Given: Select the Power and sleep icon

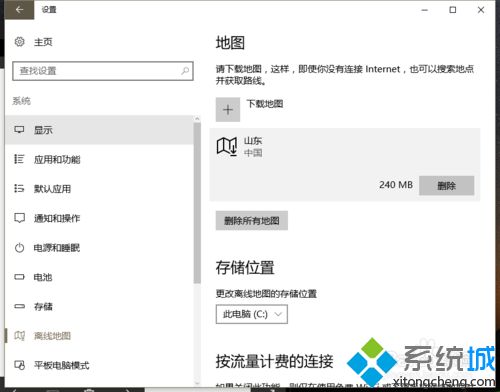Looking at the screenshot, I should pos(19,248).
